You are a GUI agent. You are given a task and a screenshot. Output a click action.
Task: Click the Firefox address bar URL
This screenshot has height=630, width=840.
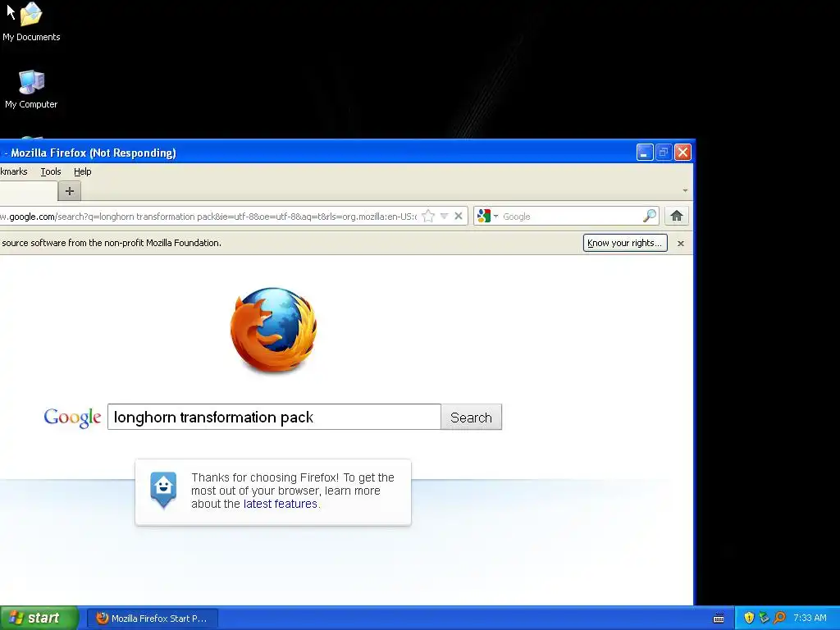coord(209,217)
